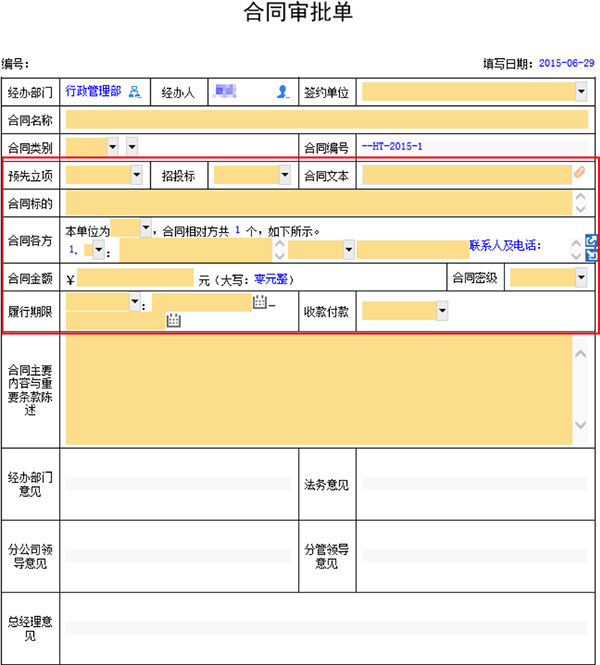Open the start date calendar icon in 履行期限
Image resolution: width=600 pixels, height=665 pixels.
pyautogui.click(x=260, y=302)
